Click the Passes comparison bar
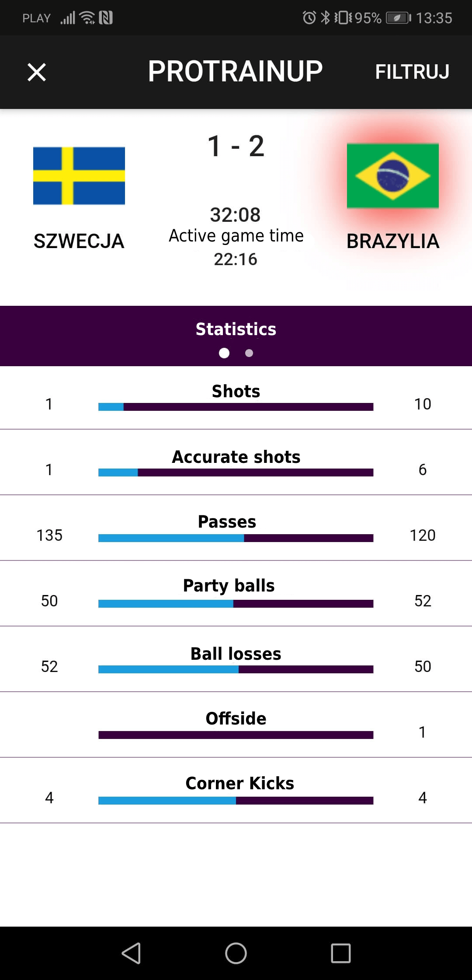 point(236,538)
